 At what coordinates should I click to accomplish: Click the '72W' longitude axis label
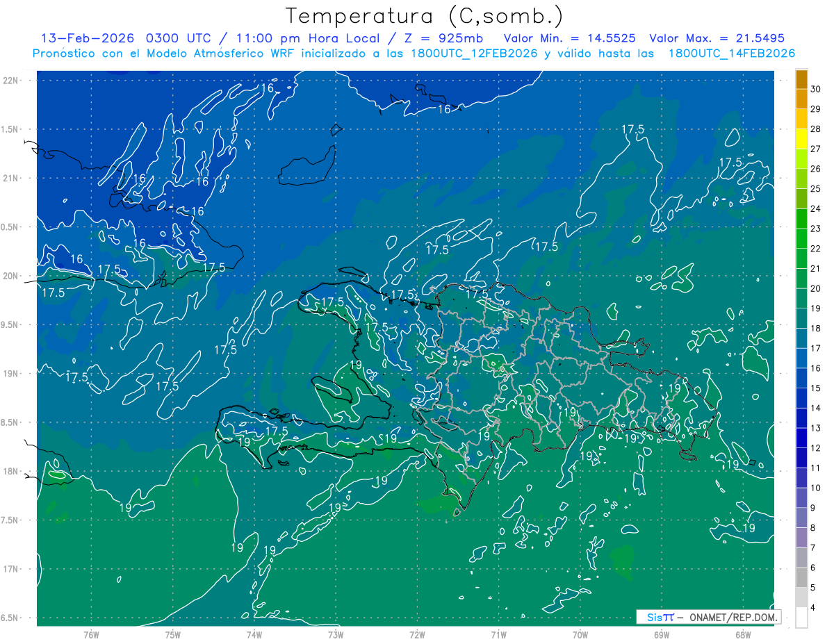coord(417,635)
